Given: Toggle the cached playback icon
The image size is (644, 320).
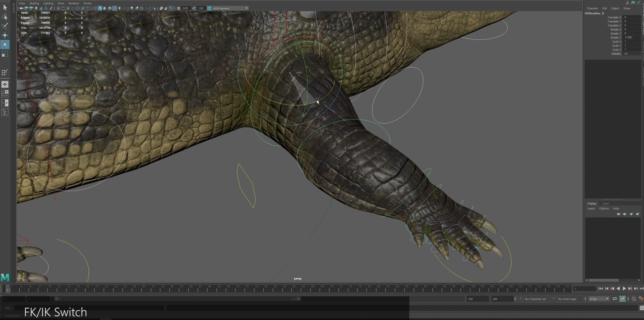Looking at the screenshot, I should pos(622,299).
